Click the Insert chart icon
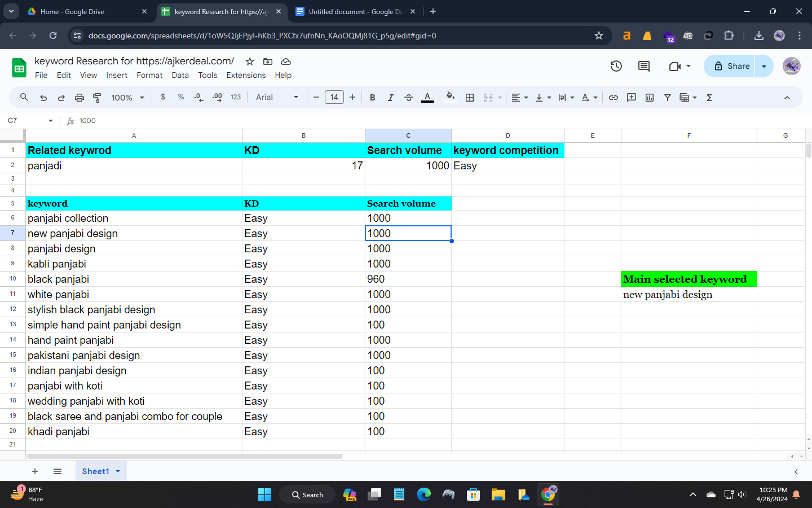The height and width of the screenshot is (508, 812). (650, 98)
